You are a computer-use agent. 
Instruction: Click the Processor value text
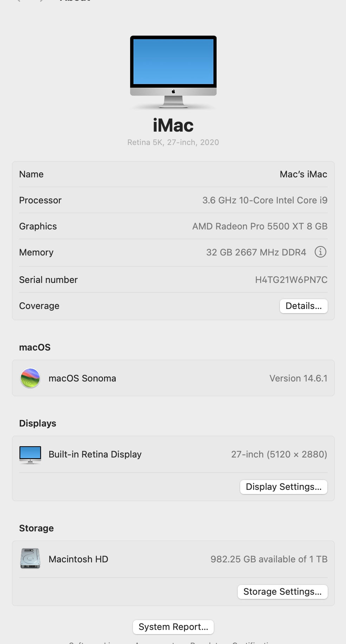(264, 200)
